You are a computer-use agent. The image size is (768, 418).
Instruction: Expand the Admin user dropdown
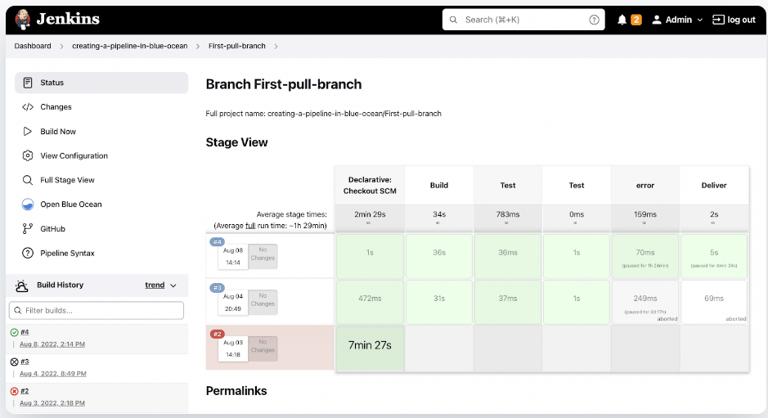699,19
